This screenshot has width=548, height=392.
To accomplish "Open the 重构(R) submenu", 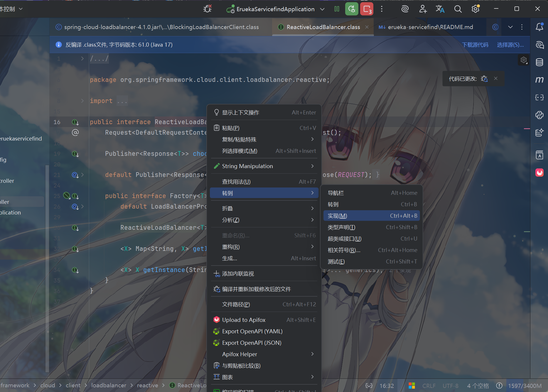I will [x=264, y=247].
